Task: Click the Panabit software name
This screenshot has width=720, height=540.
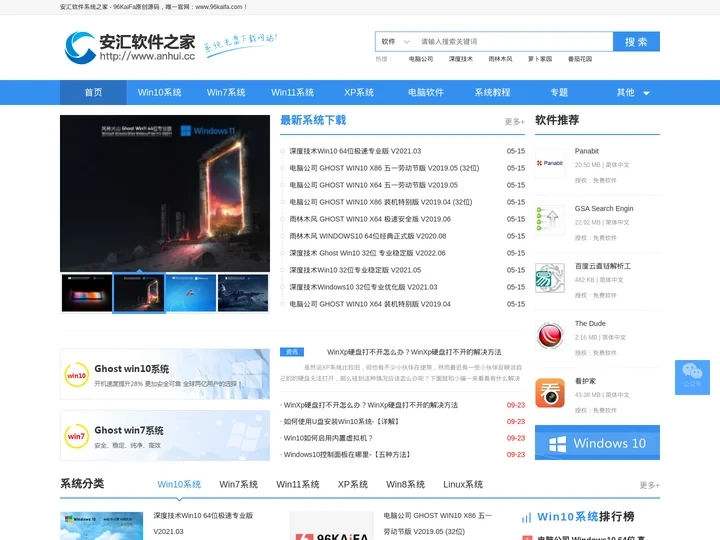Action: pyautogui.click(x=586, y=151)
